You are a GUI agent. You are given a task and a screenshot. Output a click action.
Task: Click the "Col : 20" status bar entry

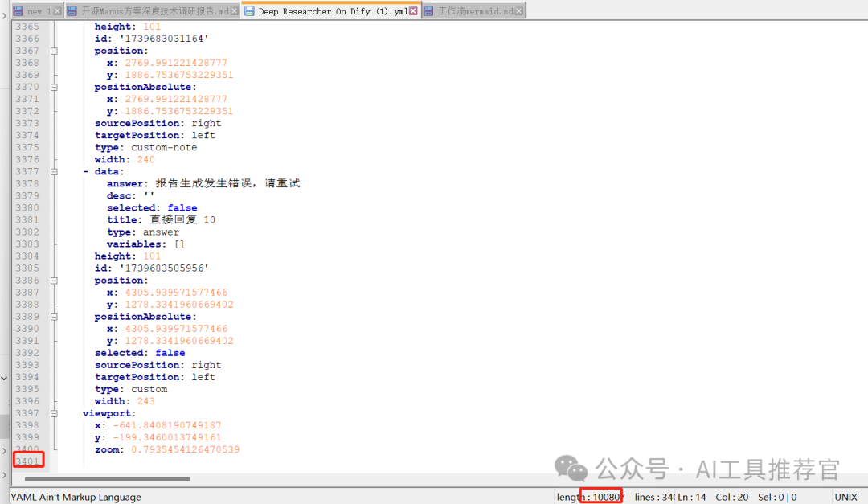point(732,497)
